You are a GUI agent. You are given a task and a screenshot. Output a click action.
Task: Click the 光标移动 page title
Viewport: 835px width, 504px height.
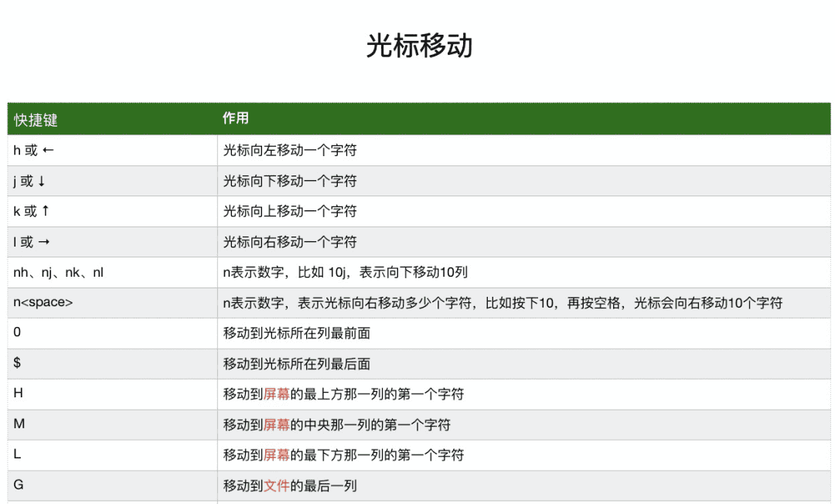(419, 46)
